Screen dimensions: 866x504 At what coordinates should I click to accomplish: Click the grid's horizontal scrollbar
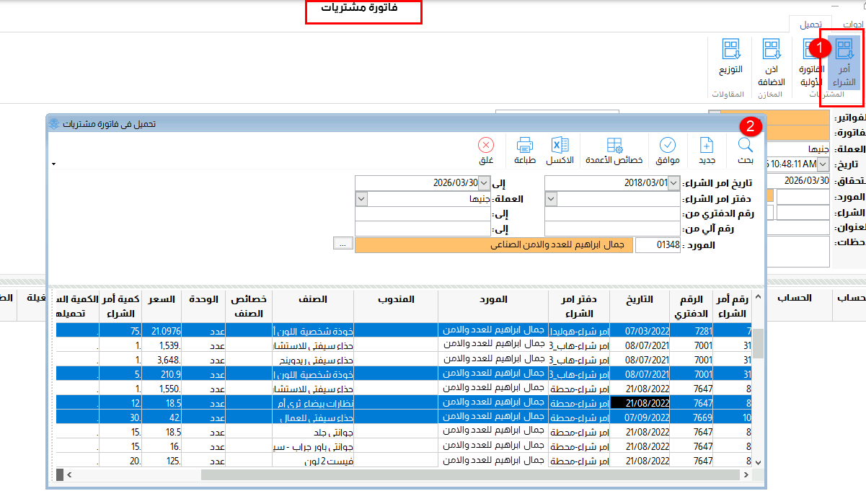click(x=469, y=474)
